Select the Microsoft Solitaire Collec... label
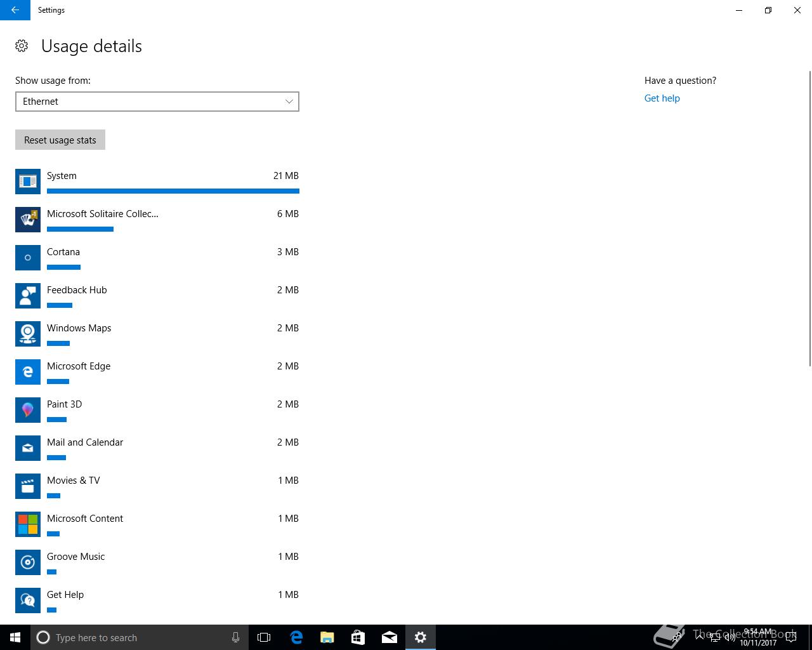This screenshot has width=812, height=650. 103,214
